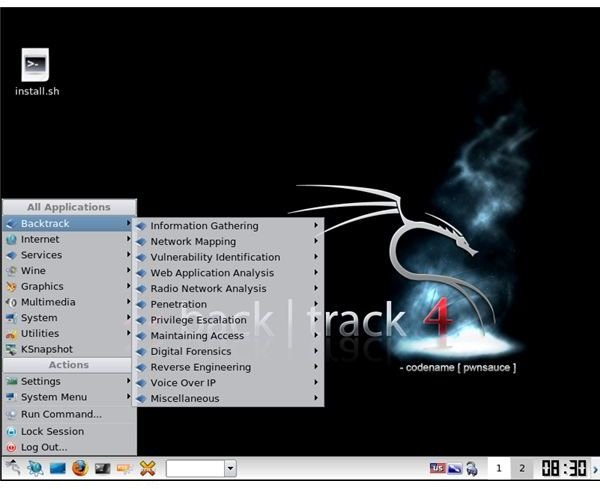The width and height of the screenshot is (600, 489).
Task: Switch to virtual desktop 2
Action: (x=522, y=468)
